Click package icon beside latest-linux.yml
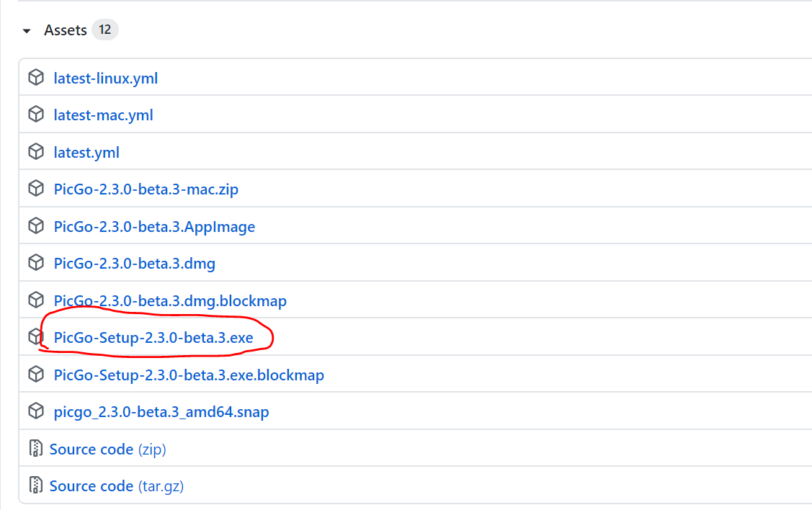Image resolution: width=812 pixels, height=510 pixels. click(36, 77)
